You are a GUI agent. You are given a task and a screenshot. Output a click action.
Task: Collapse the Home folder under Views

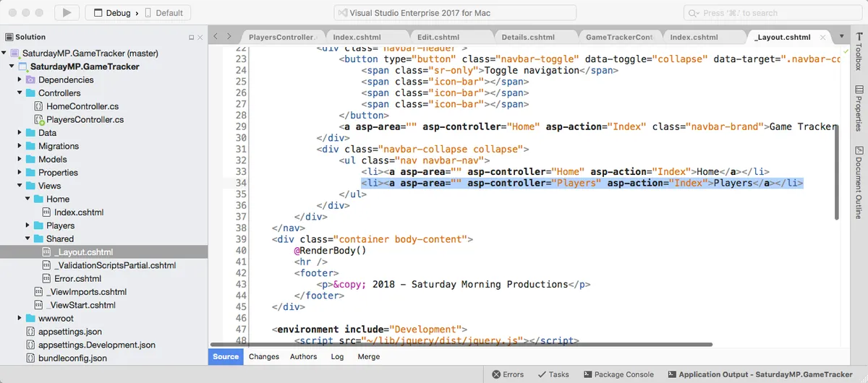tap(27, 199)
